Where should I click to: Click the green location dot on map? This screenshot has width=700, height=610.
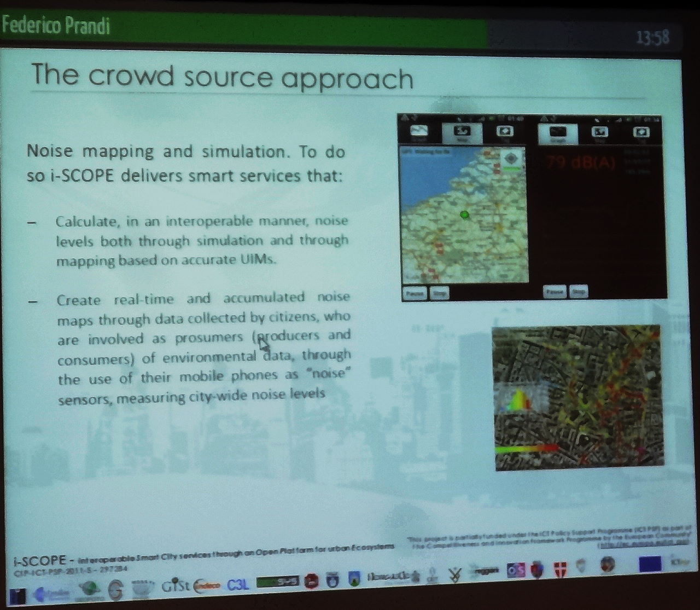click(465, 215)
